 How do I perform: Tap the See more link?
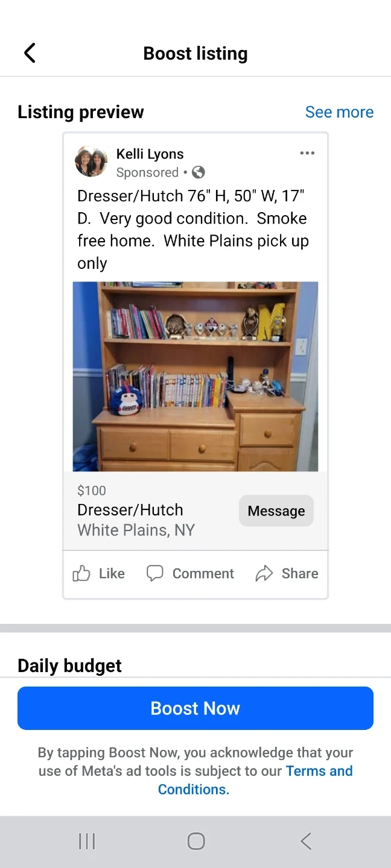(x=339, y=112)
